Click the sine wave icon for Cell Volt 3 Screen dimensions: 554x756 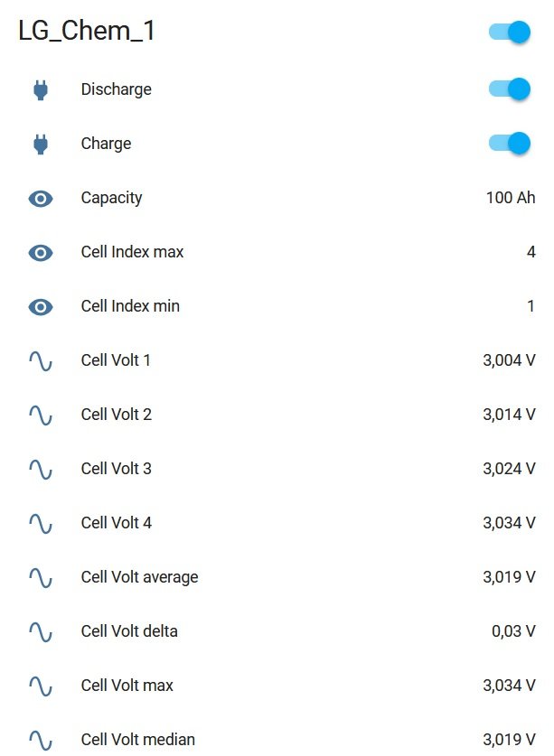41,469
